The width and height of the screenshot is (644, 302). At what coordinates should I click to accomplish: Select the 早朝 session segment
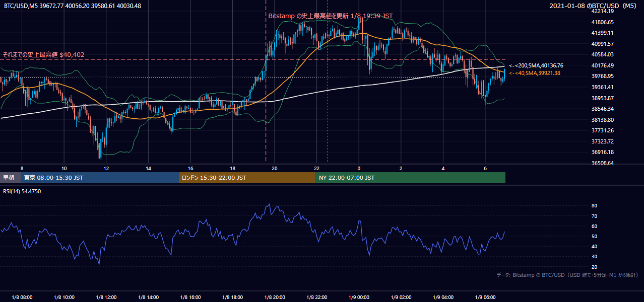pyautogui.click(x=11, y=178)
